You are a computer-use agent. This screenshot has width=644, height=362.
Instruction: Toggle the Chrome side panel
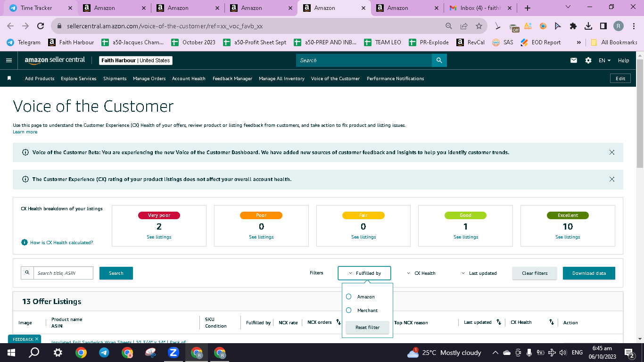click(603, 26)
